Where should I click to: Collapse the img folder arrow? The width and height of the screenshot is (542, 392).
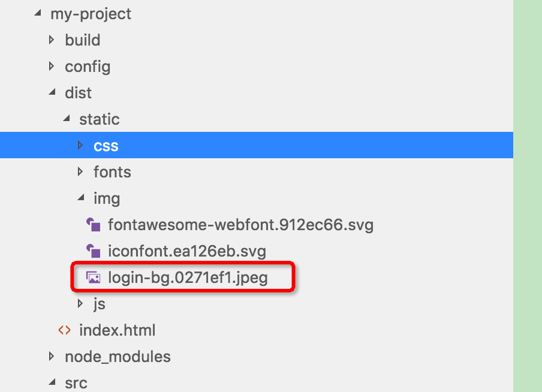point(80,198)
